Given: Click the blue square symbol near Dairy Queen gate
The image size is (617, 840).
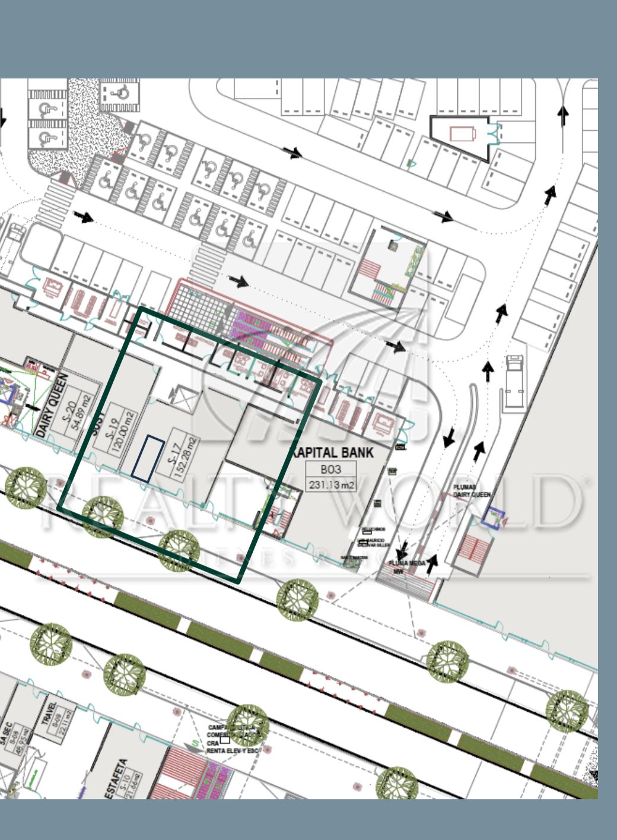Looking at the screenshot, I should point(492,518).
